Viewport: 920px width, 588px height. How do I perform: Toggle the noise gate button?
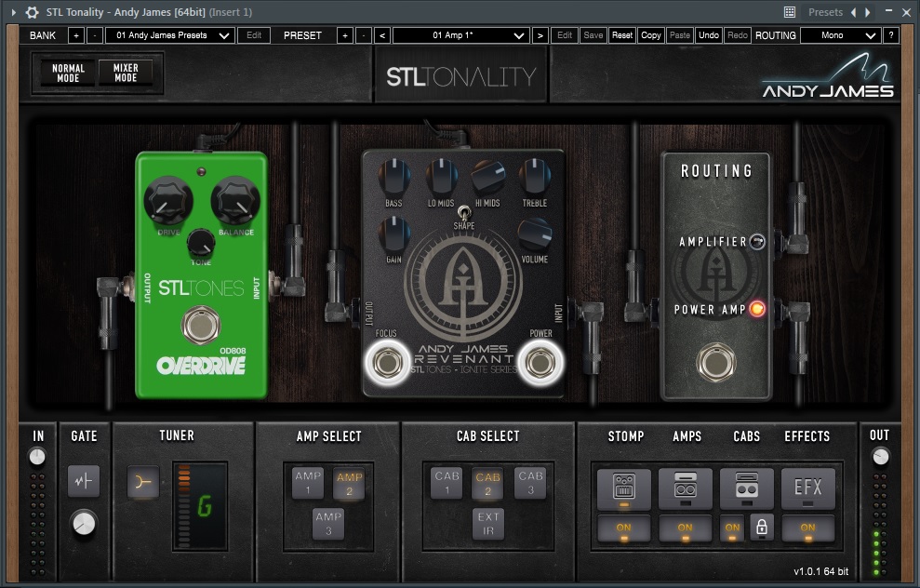point(84,481)
